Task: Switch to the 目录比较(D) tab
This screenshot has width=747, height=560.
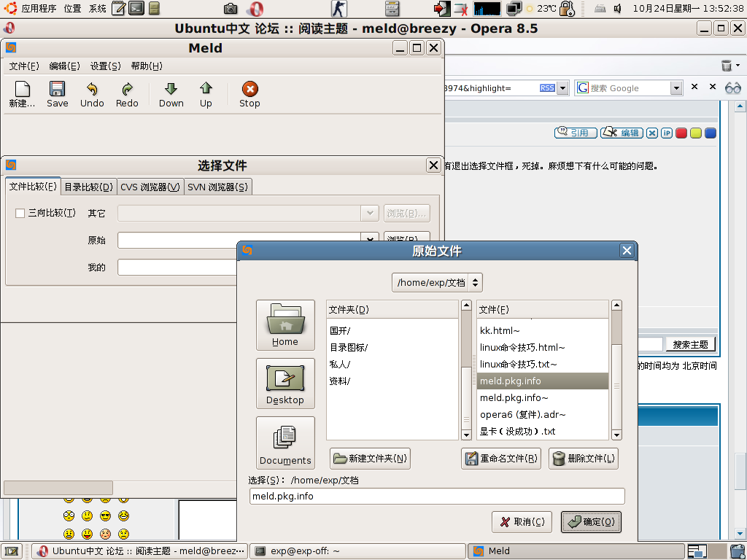Action: [89, 187]
